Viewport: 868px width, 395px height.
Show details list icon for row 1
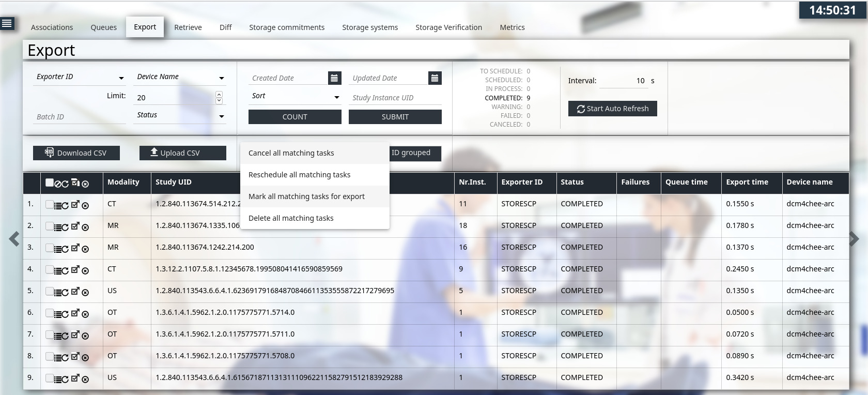58,205
